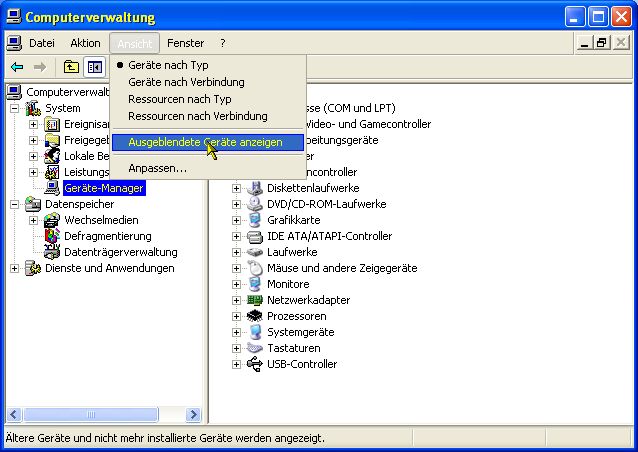The height and width of the screenshot is (452, 638).
Task: Click the Wechselmedien icon
Action: [52, 220]
